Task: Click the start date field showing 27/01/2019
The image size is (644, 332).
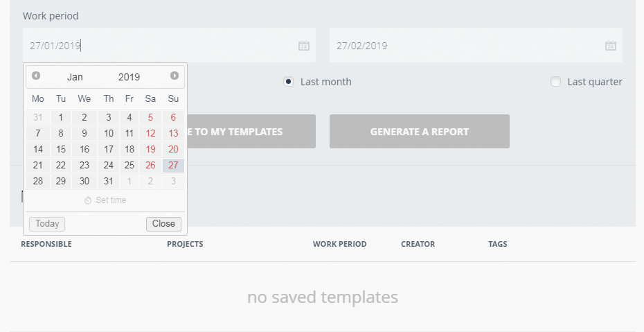Action: point(169,45)
